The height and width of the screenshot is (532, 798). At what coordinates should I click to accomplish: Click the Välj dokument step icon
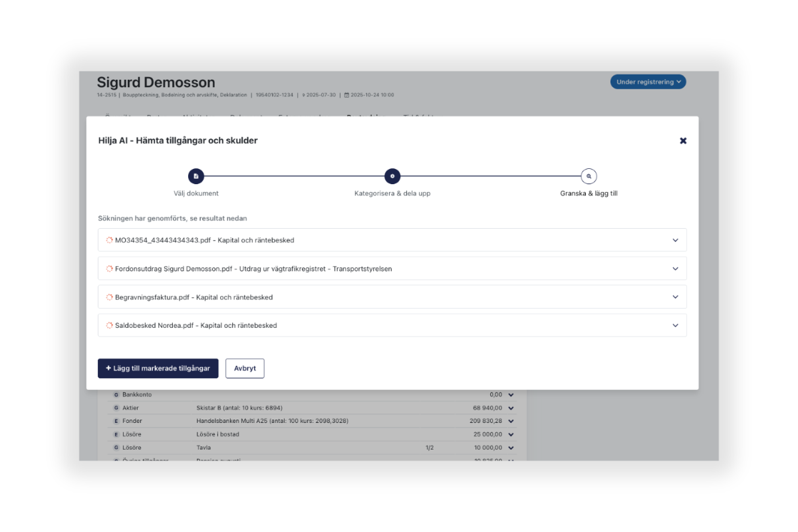tap(196, 176)
